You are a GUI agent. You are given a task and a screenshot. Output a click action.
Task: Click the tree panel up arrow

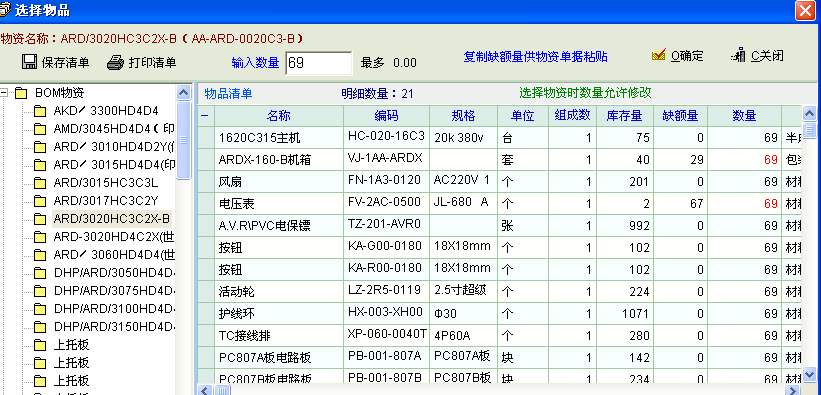point(184,93)
